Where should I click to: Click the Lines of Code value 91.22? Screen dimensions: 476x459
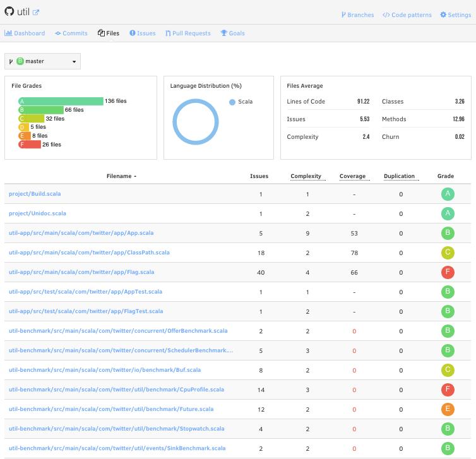(x=363, y=102)
